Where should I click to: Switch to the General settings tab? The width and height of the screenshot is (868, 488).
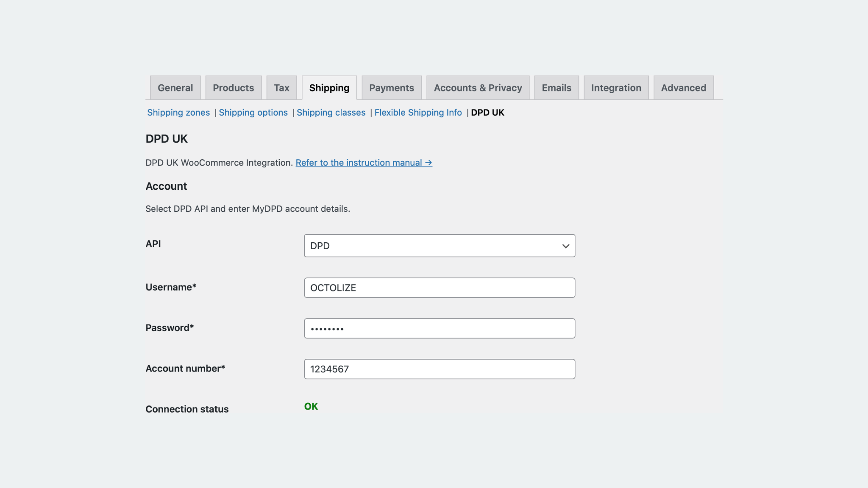175,88
